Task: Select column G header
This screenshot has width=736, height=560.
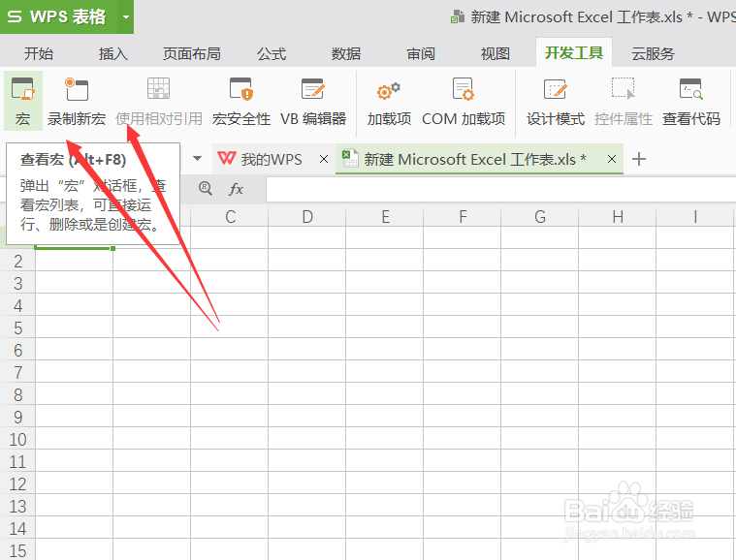Action: [x=540, y=217]
